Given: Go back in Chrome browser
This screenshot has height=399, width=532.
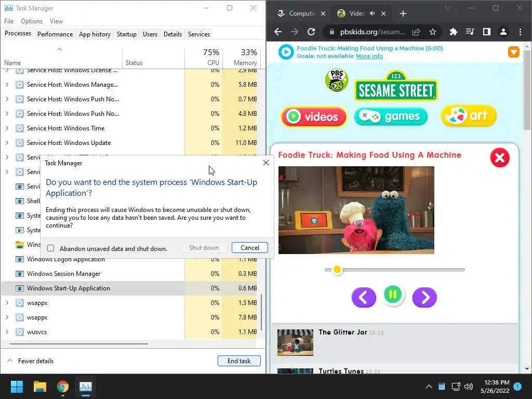Looking at the screenshot, I should 278,32.
